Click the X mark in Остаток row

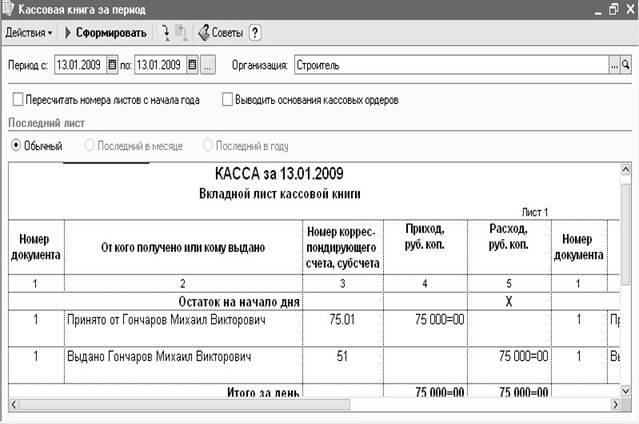point(509,302)
